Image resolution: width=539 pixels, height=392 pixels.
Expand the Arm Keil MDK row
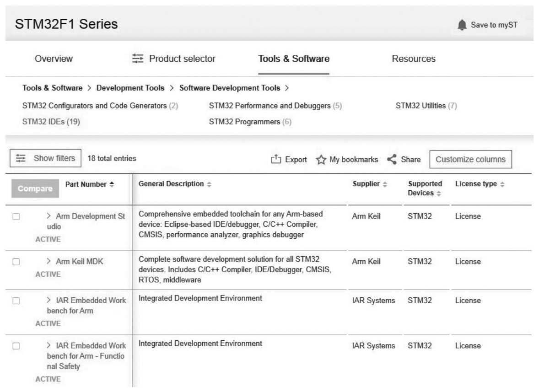click(49, 262)
